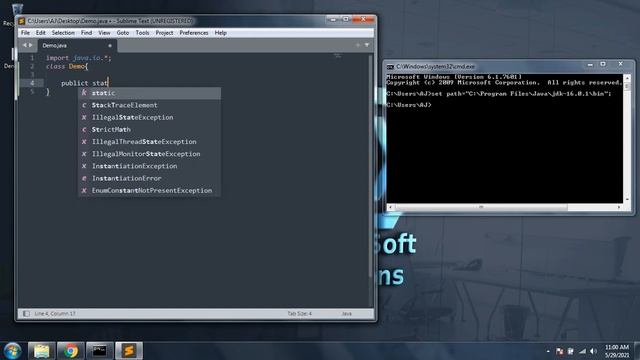Choose 'StackTraceElement' suggestion
The image size is (640, 360).
click(x=149, y=105)
